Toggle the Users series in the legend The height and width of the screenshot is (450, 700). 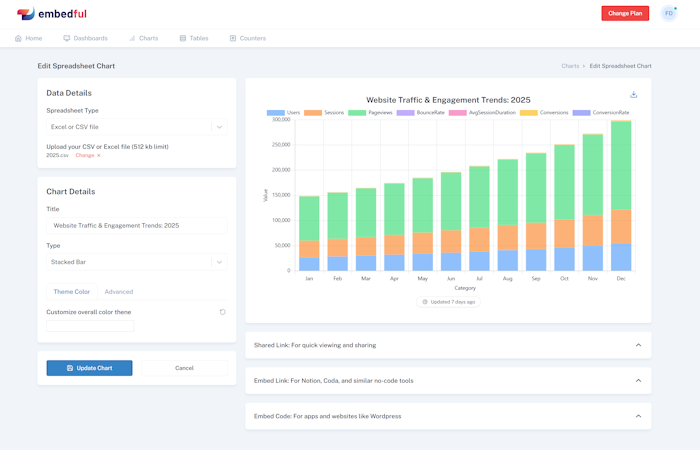(283, 112)
